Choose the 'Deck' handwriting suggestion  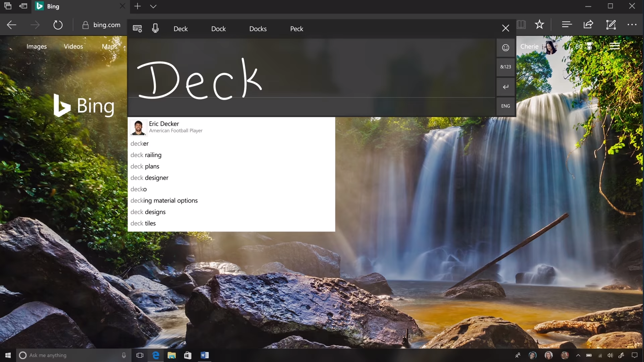180,29
